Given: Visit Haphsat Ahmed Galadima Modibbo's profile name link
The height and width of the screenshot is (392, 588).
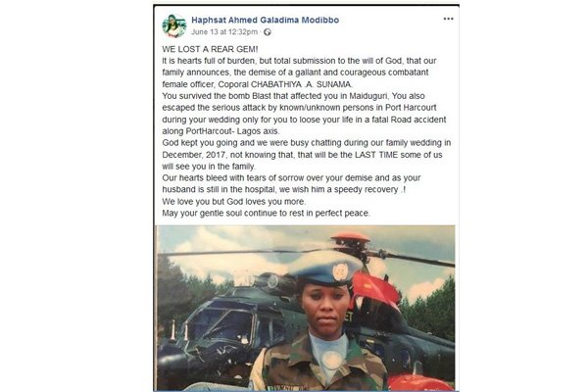Looking at the screenshot, I should click(x=266, y=20).
